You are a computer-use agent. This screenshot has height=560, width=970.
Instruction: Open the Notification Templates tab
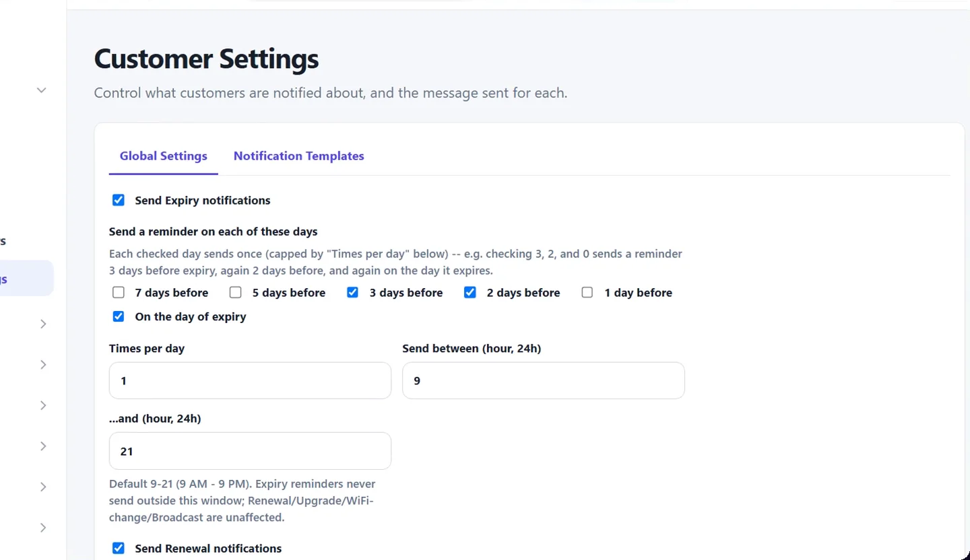(298, 155)
